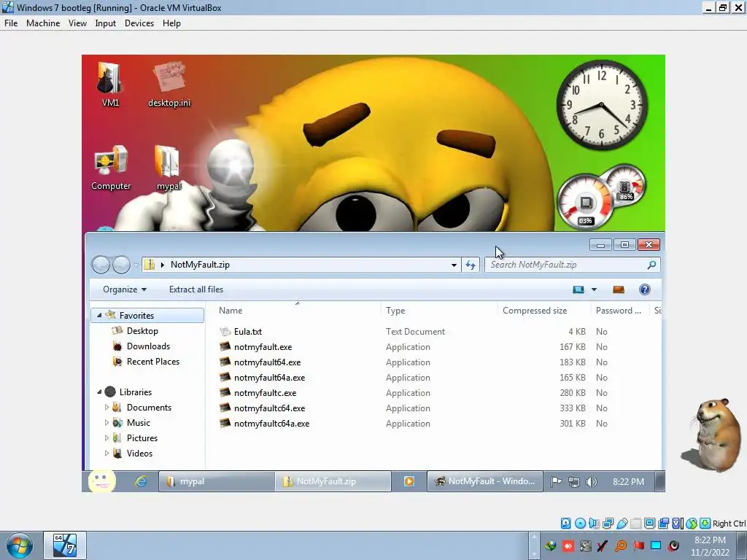This screenshot has width=747, height=560.
Task: Click VirtualBox hard disk status icon
Action: coord(565,524)
